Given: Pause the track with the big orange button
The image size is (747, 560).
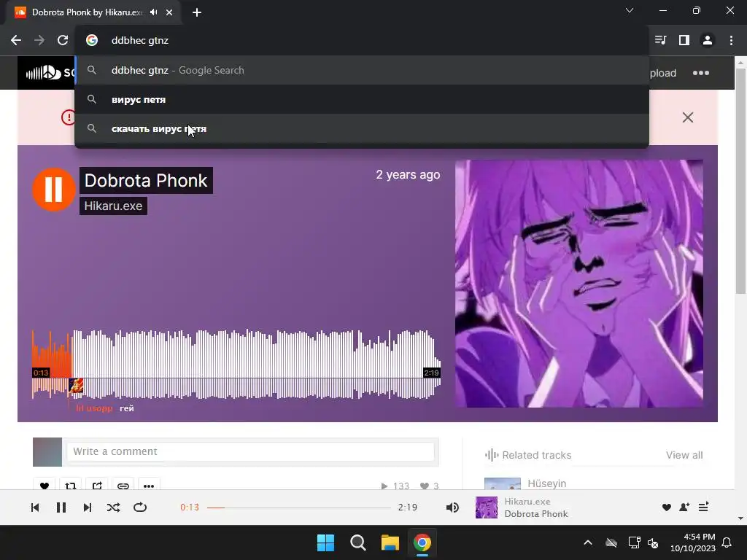Looking at the screenshot, I should click(53, 190).
